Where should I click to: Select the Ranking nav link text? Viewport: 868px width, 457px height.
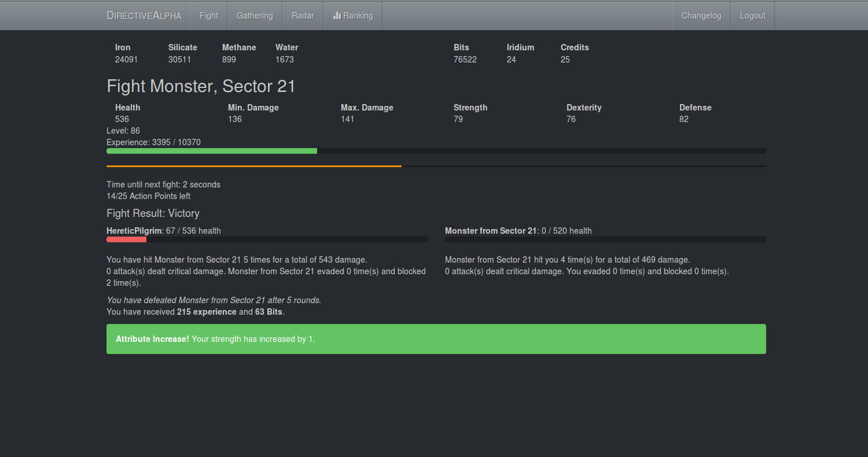click(x=358, y=16)
